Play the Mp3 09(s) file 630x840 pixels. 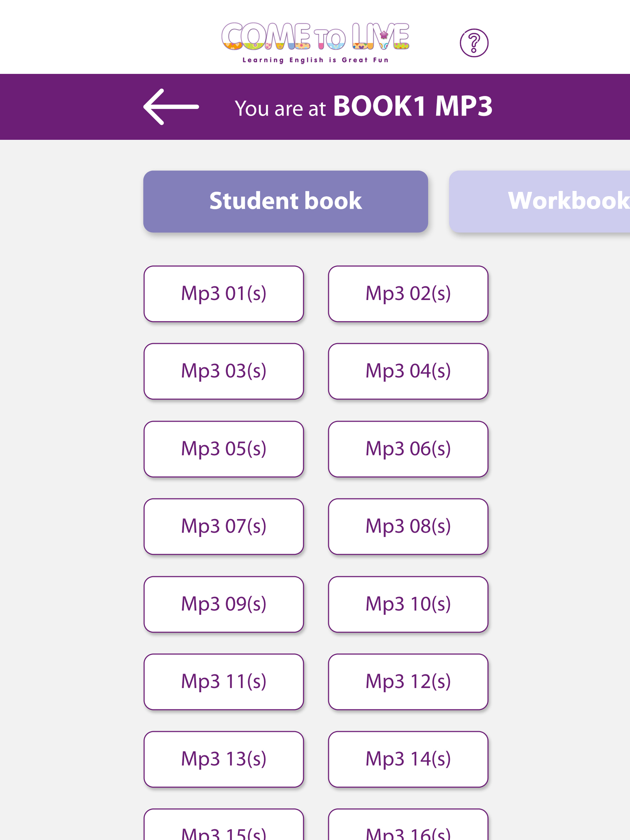coord(223,604)
